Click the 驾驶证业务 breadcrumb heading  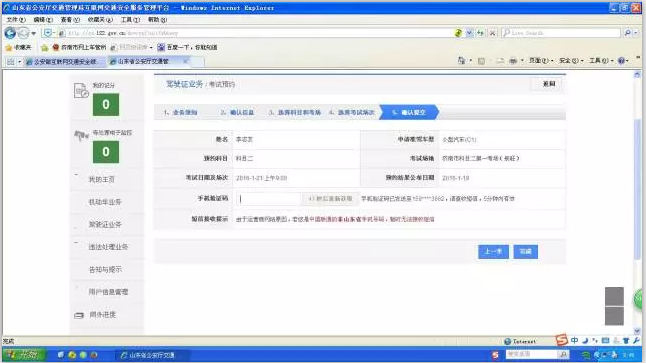pyautogui.click(x=184, y=84)
